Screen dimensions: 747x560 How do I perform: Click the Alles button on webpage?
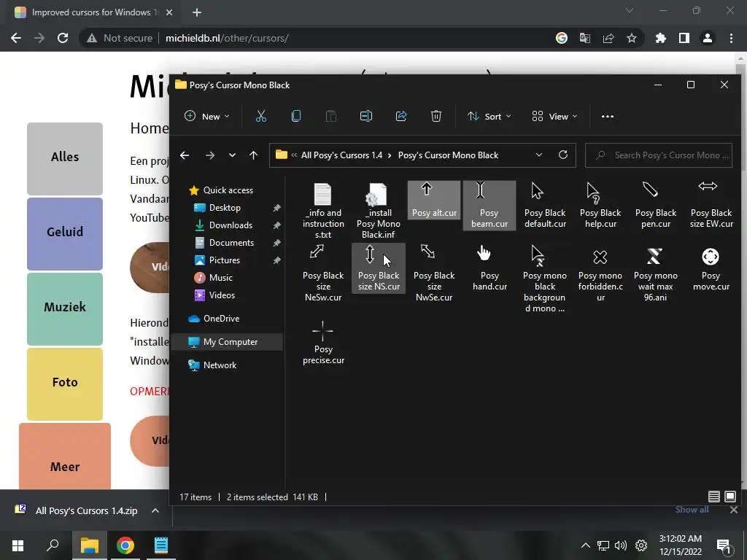65,158
